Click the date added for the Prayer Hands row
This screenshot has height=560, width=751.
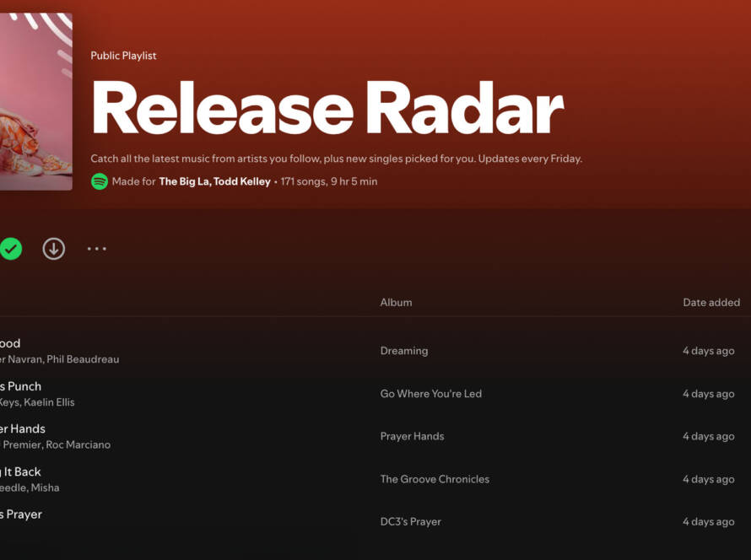708,436
